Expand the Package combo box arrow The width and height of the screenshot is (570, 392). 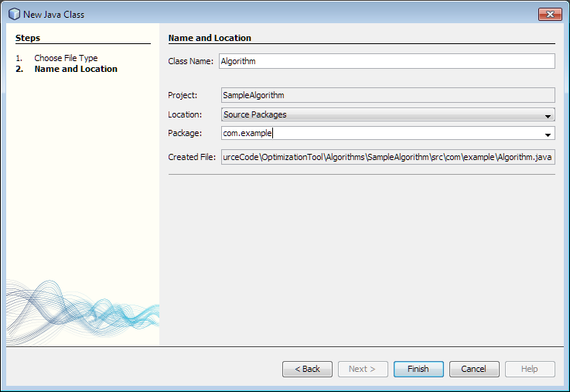(548, 135)
